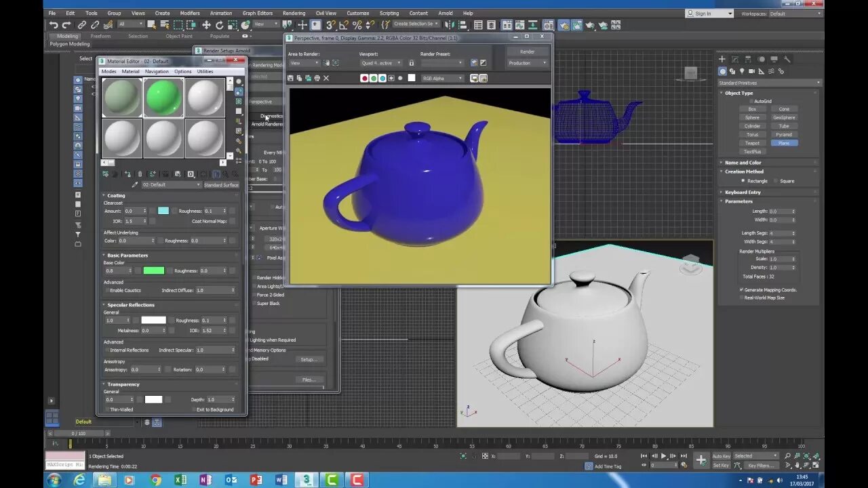Select the Rectangle creation method
Viewport: 868px width, 488px height.
[x=743, y=181]
